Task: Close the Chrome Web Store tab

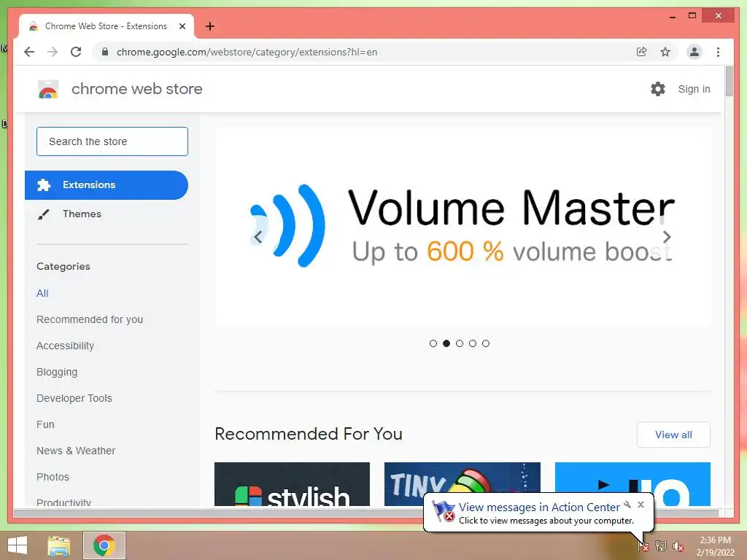Action: [x=182, y=26]
